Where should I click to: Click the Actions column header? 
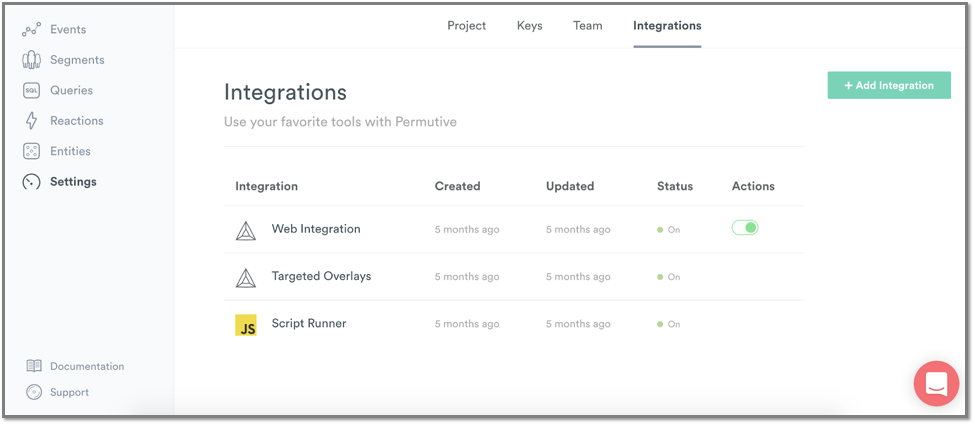[x=753, y=186]
